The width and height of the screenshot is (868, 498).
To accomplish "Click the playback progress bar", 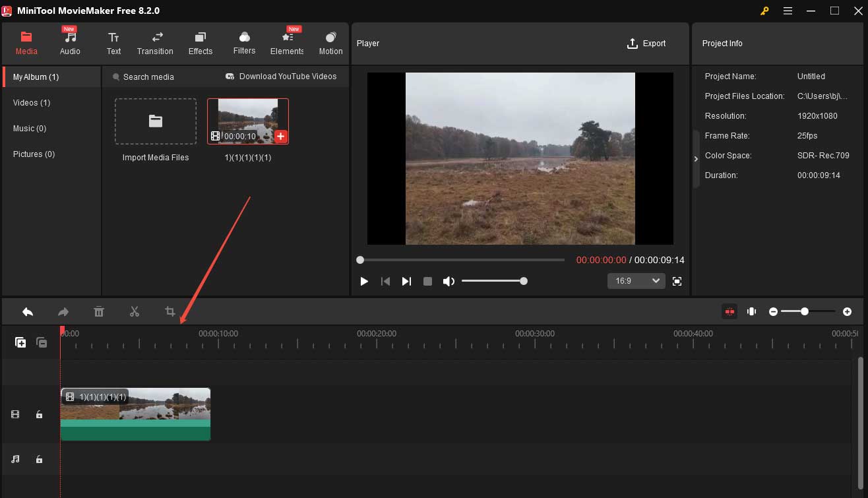I will pyautogui.click(x=462, y=260).
